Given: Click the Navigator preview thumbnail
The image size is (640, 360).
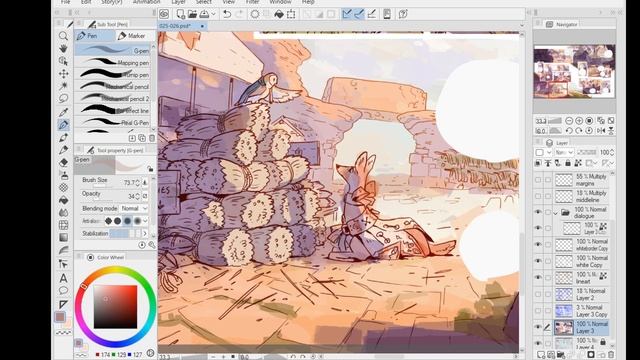Looking at the screenshot, I should coord(574,71).
